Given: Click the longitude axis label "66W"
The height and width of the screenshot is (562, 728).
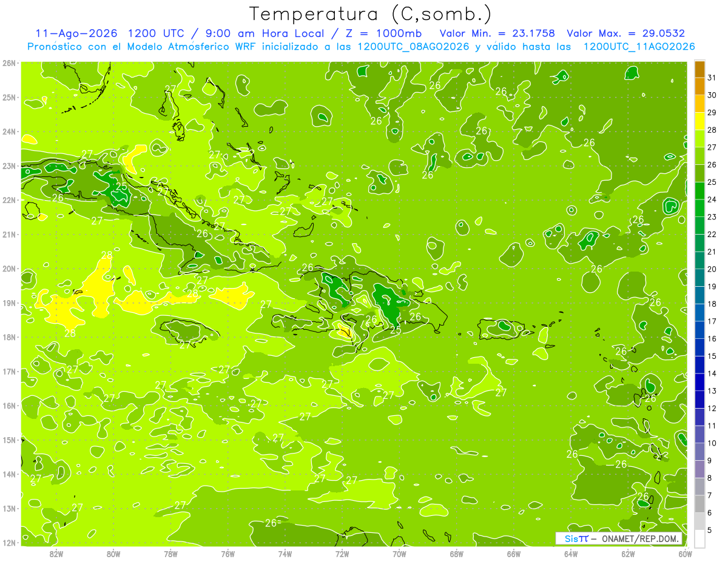Looking at the screenshot, I should pyautogui.click(x=514, y=554).
